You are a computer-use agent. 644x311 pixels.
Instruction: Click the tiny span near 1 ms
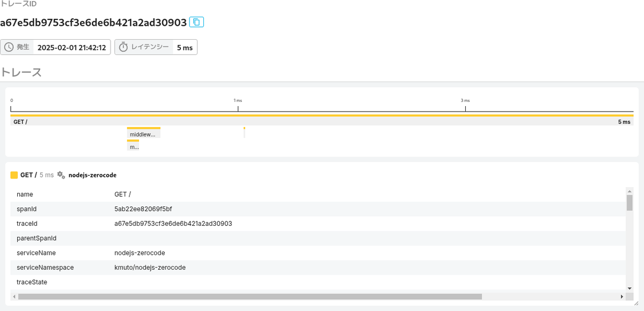pyautogui.click(x=244, y=132)
